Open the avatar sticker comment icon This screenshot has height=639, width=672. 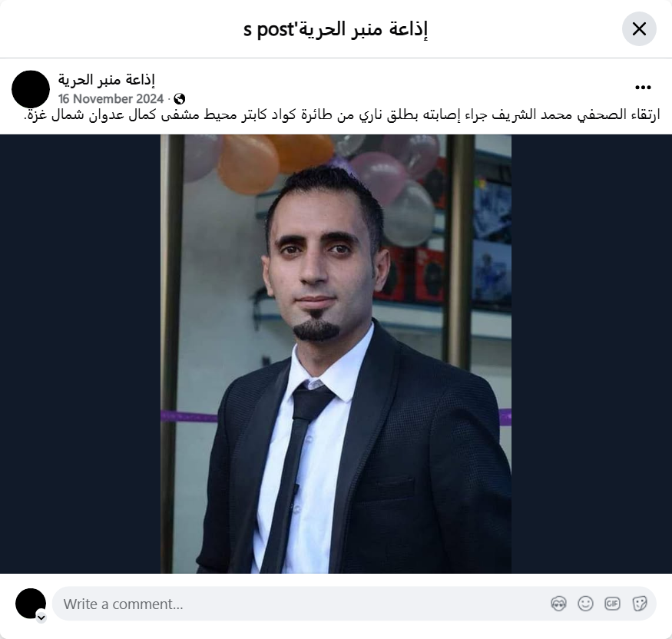(x=558, y=604)
